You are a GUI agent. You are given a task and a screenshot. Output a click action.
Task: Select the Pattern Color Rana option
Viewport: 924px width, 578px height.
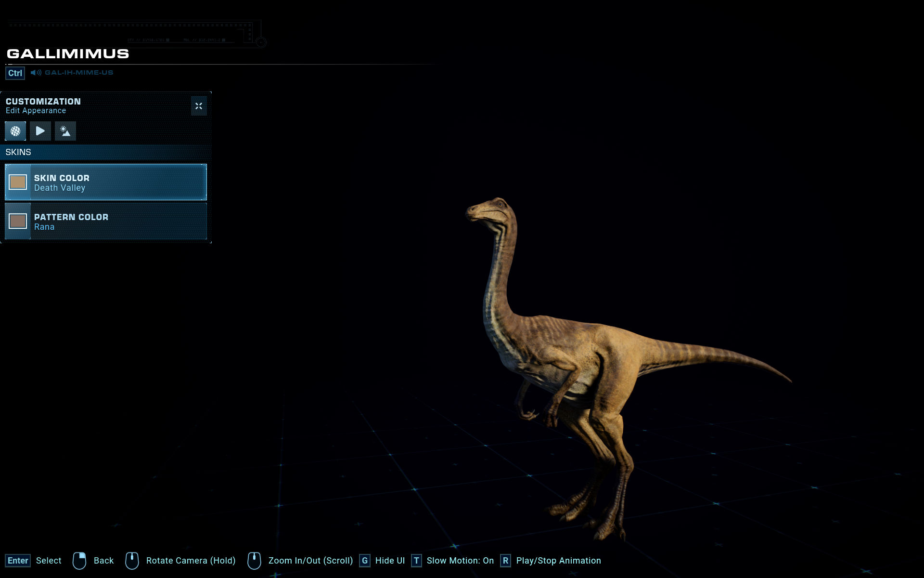pyautogui.click(x=106, y=221)
